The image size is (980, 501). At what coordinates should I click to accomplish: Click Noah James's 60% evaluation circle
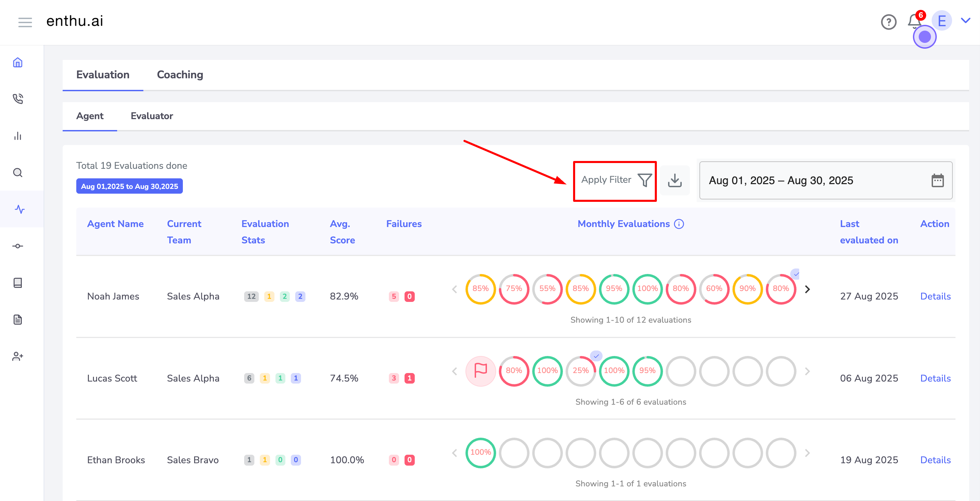click(x=714, y=289)
